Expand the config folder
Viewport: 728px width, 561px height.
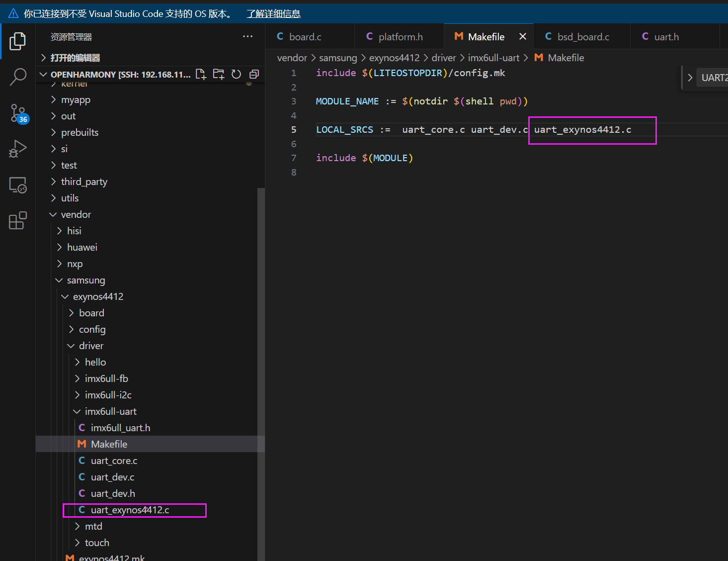150,329
